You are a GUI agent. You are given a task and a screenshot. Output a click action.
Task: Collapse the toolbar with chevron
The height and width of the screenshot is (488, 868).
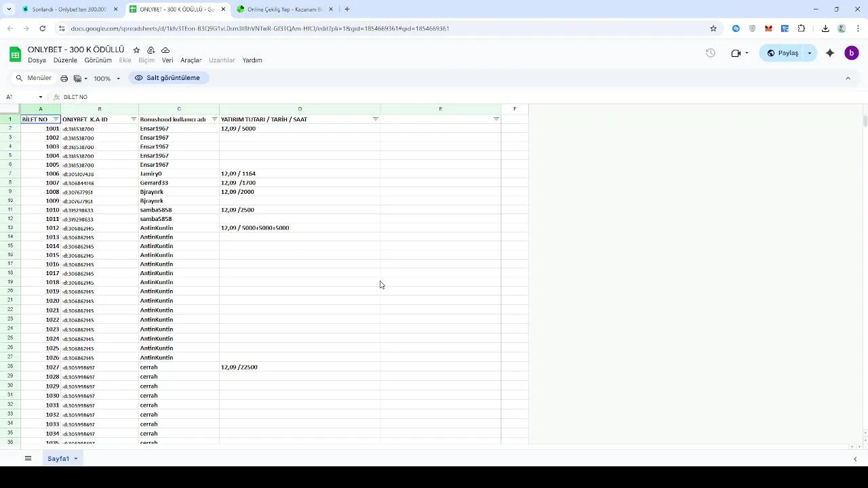pos(848,78)
